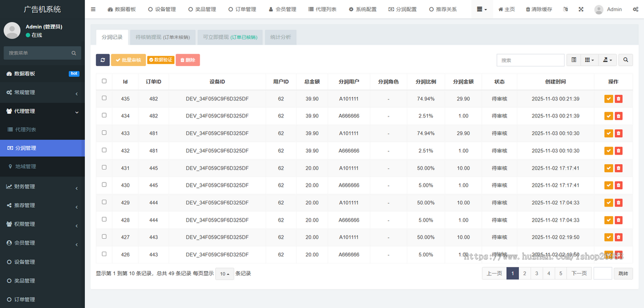The width and height of the screenshot is (644, 308).
Task: Delete record 432 using the trash icon
Action: (618, 151)
